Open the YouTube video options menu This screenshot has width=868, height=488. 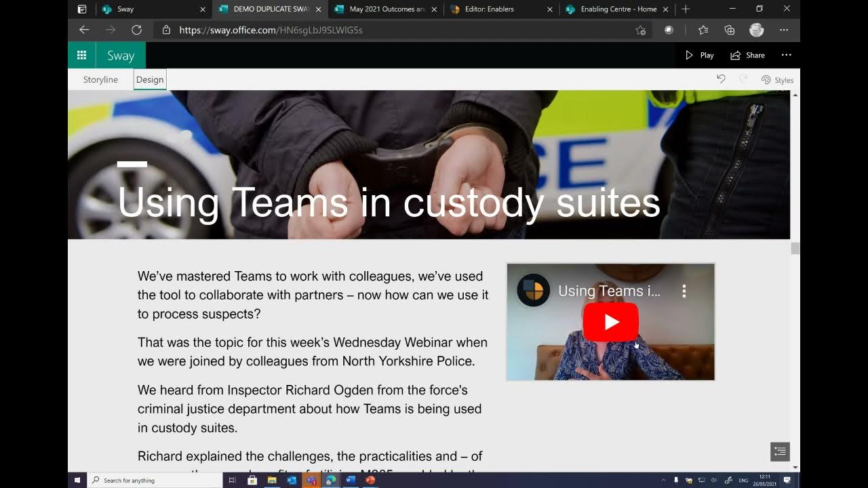(684, 291)
